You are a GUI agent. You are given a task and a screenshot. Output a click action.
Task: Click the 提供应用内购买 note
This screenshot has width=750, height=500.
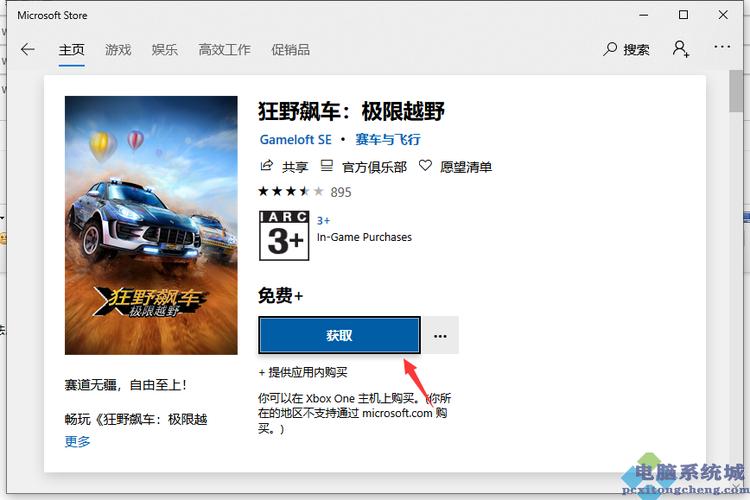pyautogui.click(x=303, y=372)
